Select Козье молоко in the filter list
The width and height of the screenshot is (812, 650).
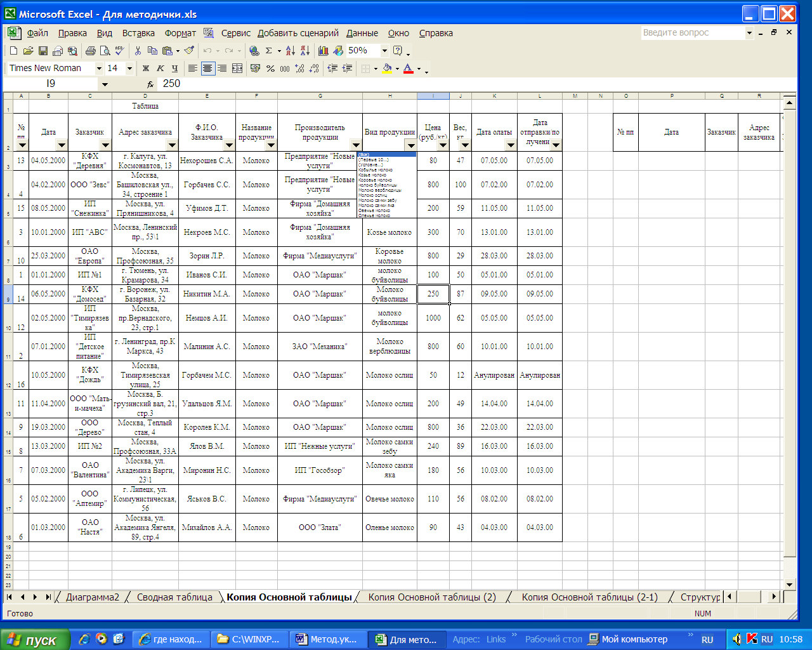click(387, 175)
